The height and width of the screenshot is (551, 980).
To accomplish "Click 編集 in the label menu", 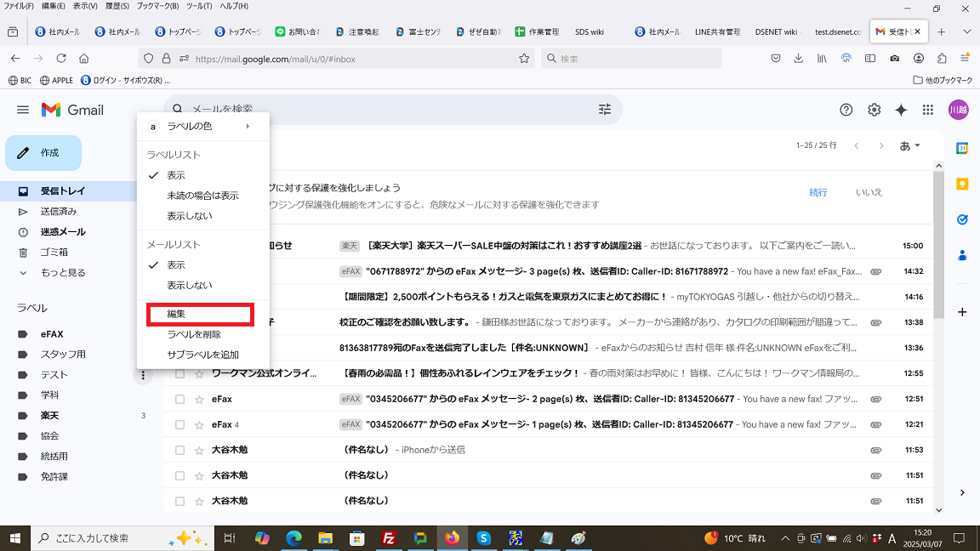I will (176, 314).
